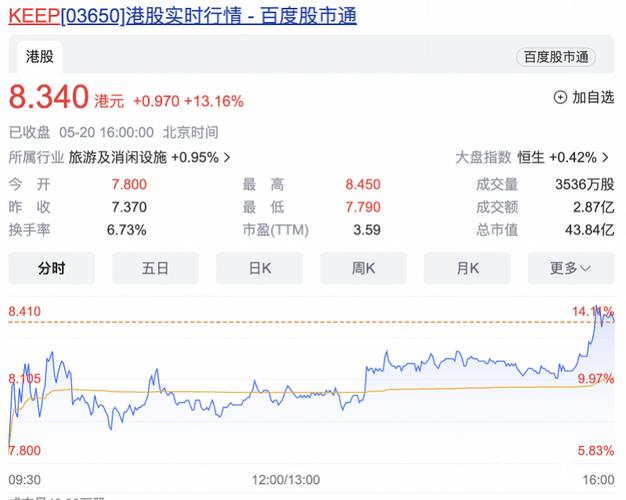626x500 pixels.
Task: Click the 8.410 chart axis label
Action: coord(25,312)
